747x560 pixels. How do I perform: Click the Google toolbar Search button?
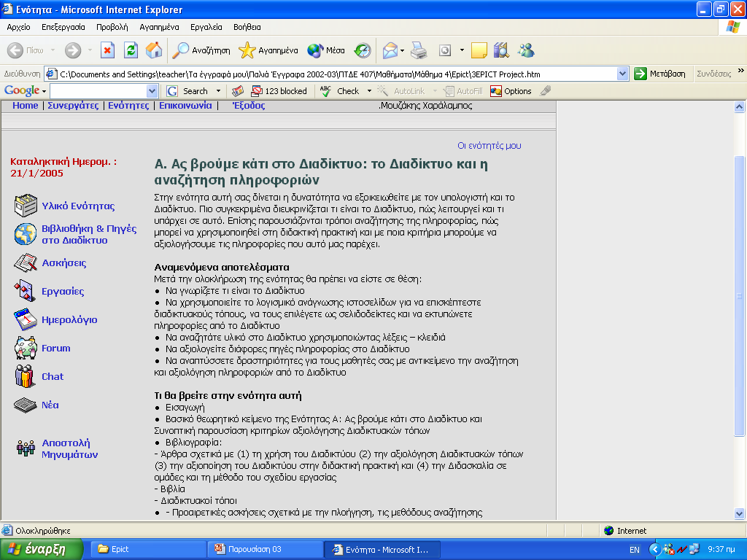click(x=188, y=91)
